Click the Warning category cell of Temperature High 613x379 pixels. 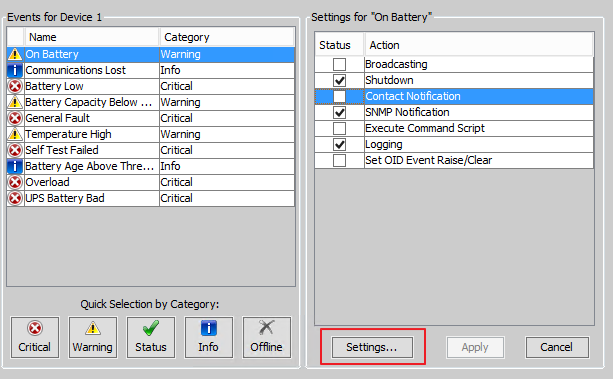point(227,134)
